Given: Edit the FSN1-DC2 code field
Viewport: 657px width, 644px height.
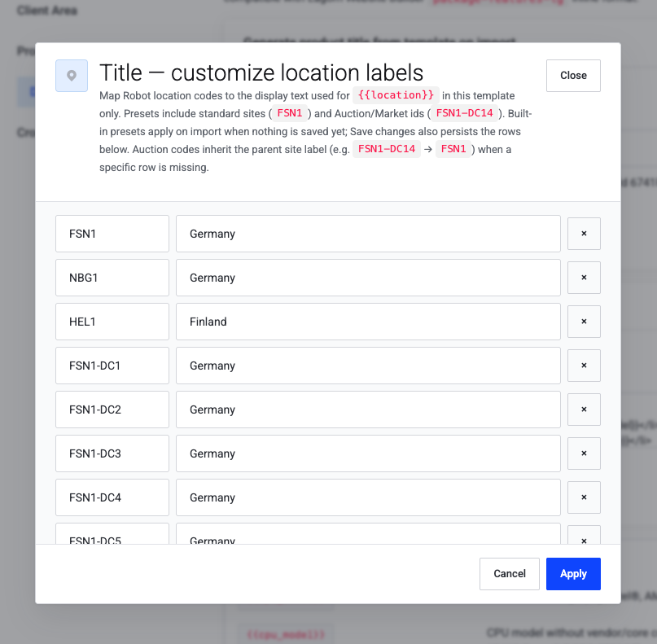Looking at the screenshot, I should coord(112,410).
